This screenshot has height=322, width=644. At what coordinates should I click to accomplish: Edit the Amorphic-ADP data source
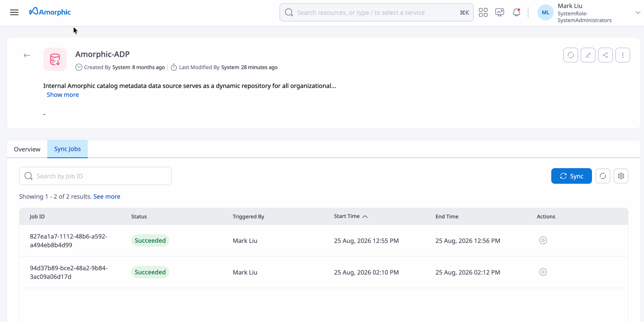click(x=588, y=55)
